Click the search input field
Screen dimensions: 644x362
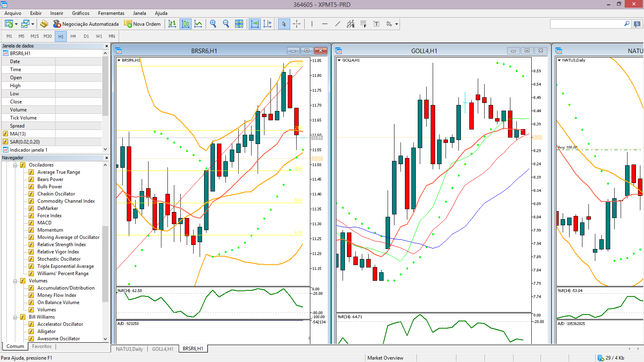pyautogui.click(x=588, y=24)
